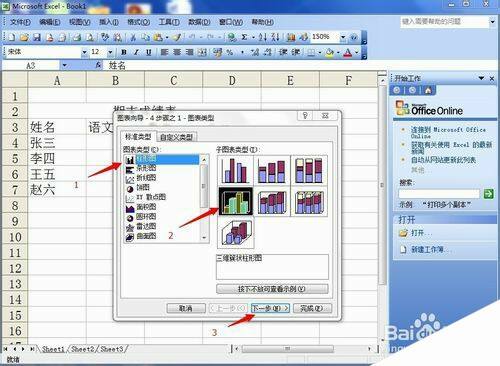Switch to the custom types tab
The image size is (500, 366).
(177, 137)
